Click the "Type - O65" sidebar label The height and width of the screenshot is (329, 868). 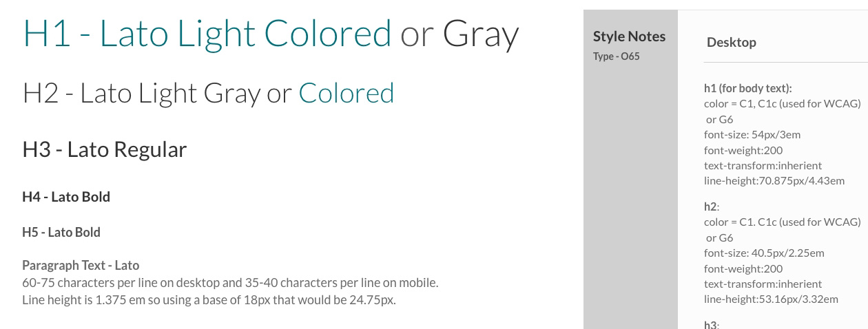[616, 56]
